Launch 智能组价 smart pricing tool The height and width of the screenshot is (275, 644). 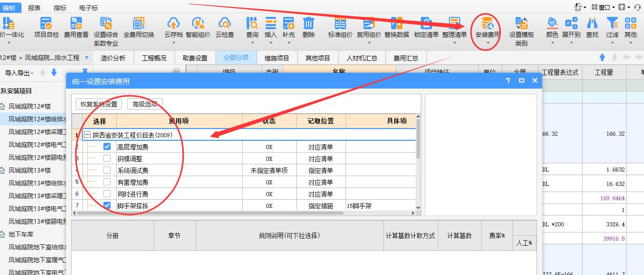point(198,27)
